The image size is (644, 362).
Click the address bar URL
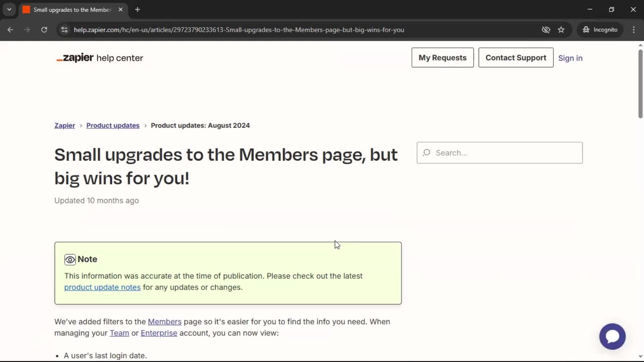pos(239,30)
